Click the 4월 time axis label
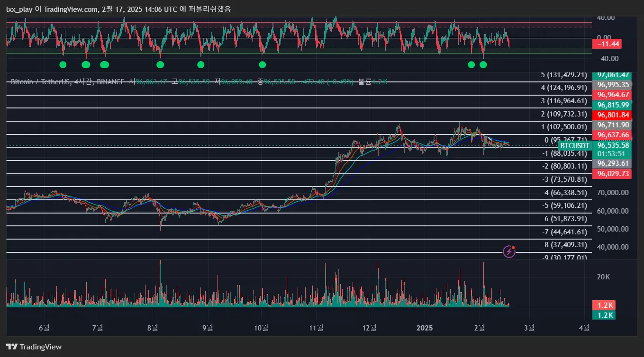The image size is (644, 357). (x=585, y=327)
